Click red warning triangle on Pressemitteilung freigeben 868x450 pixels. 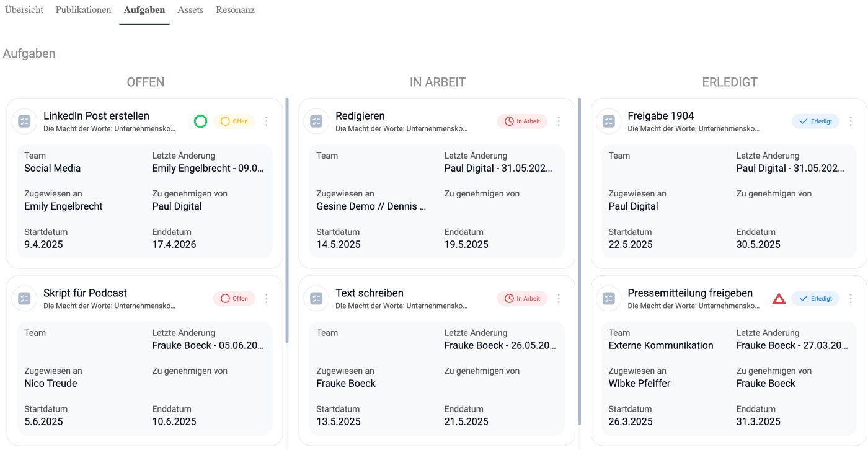[x=779, y=299]
